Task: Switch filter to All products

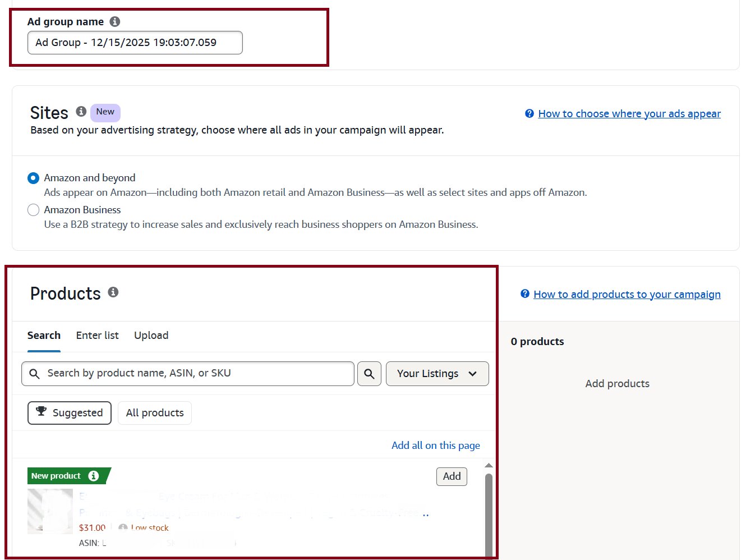Action: [154, 412]
